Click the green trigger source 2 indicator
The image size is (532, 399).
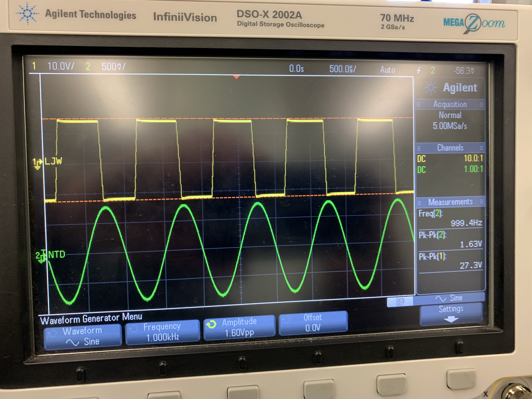[433, 70]
